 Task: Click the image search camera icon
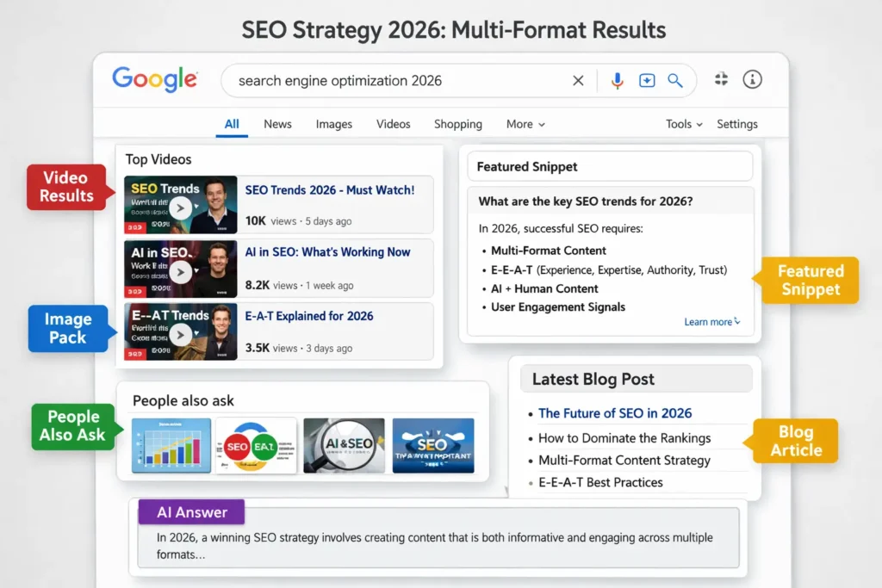coord(647,80)
